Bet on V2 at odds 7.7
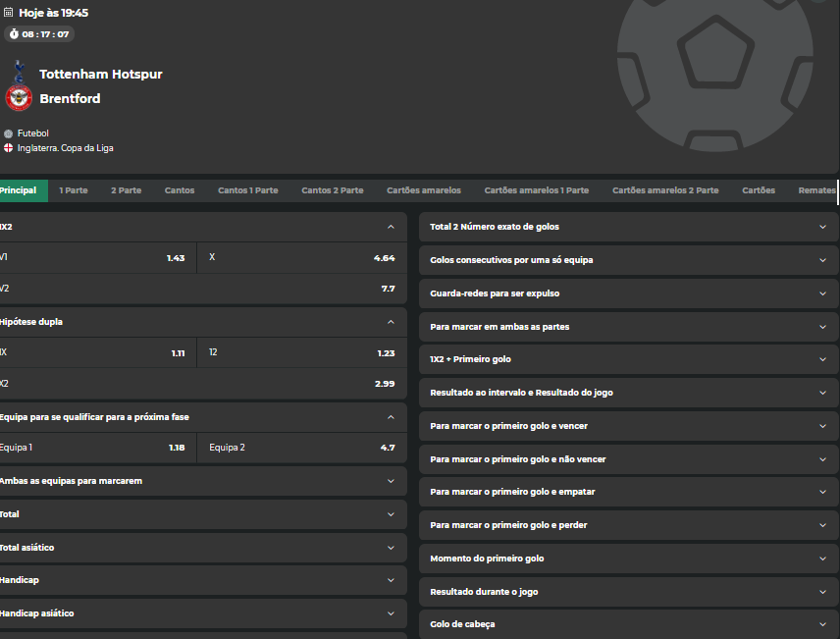The height and width of the screenshot is (639, 840). coord(203,289)
